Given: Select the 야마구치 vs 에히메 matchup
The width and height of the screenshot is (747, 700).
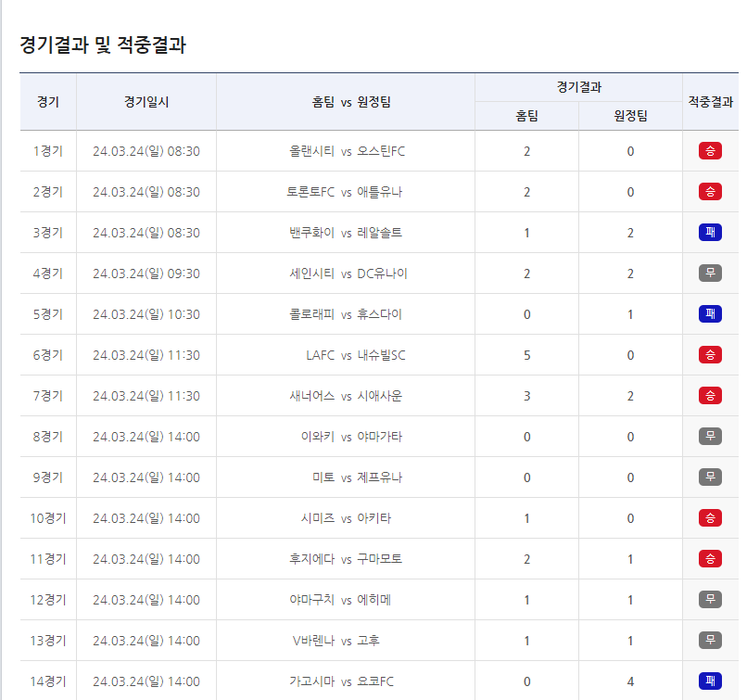Looking at the screenshot, I should pyautogui.click(x=340, y=600).
